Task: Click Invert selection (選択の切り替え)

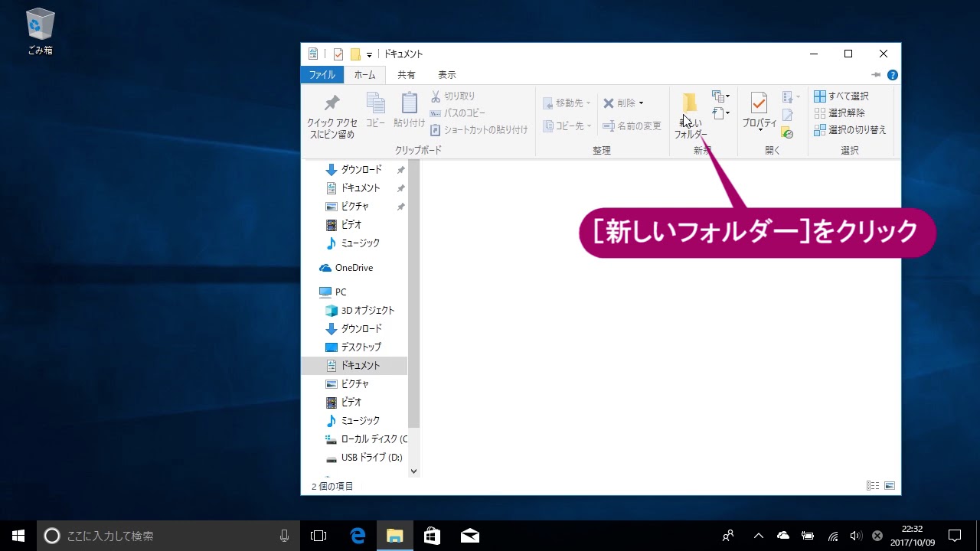Action: pyautogui.click(x=850, y=130)
